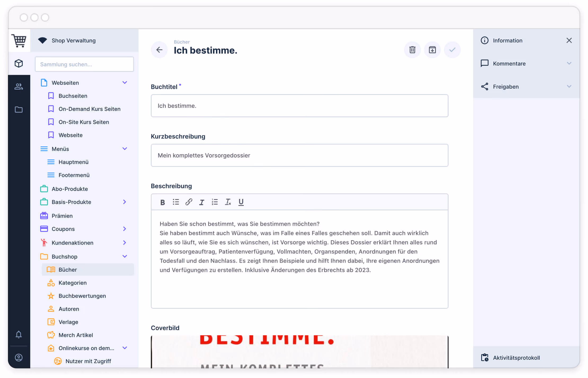Viewport: 588px width, 378px height.
Task: Collapse the Webseiten section chevron
Action: (x=125, y=82)
